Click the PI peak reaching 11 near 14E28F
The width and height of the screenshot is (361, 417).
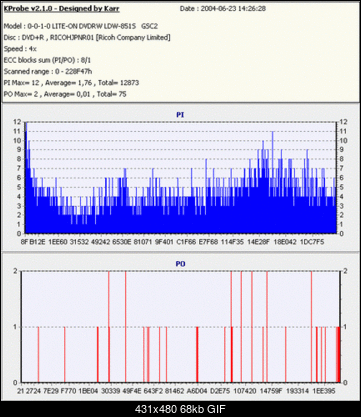(x=273, y=182)
